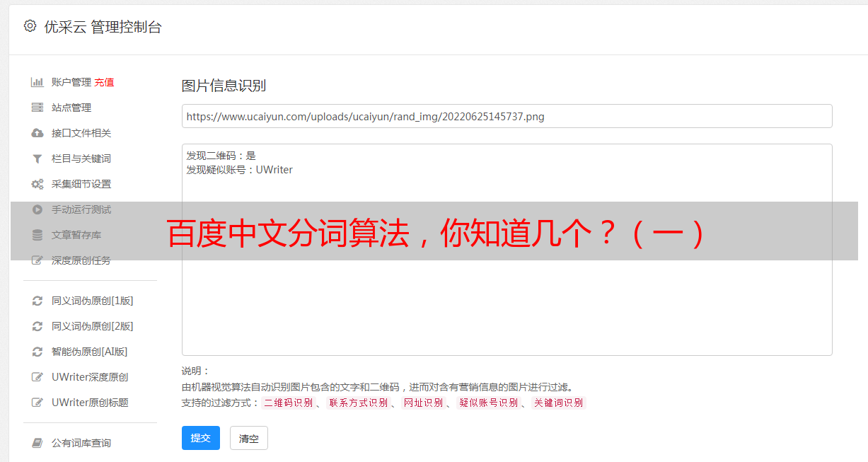Click the refresh icon for 同义词伪原创[2版]
Screen dimensions: 868x462
[x=37, y=326]
